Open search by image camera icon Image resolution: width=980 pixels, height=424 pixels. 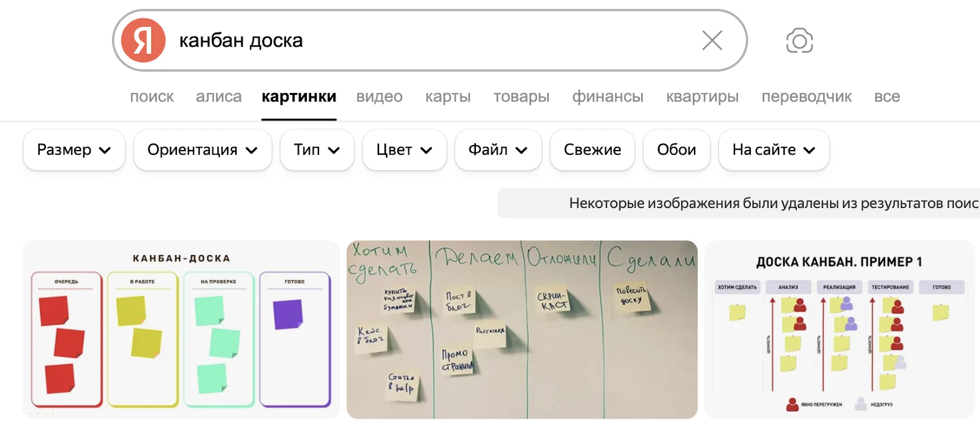tap(799, 41)
